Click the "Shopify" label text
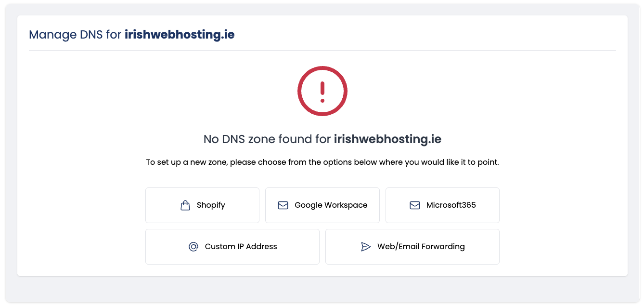Screen dimensions: 644x306 (211, 205)
